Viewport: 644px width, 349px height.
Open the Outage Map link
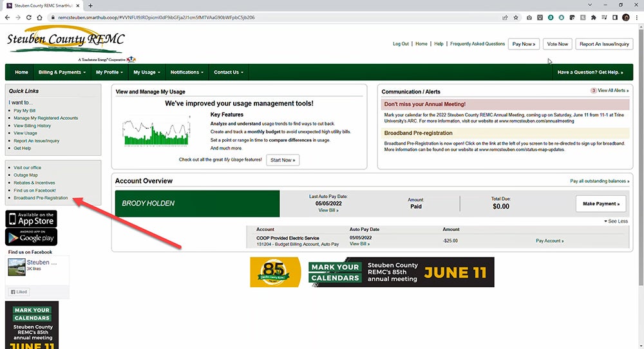[x=26, y=175]
